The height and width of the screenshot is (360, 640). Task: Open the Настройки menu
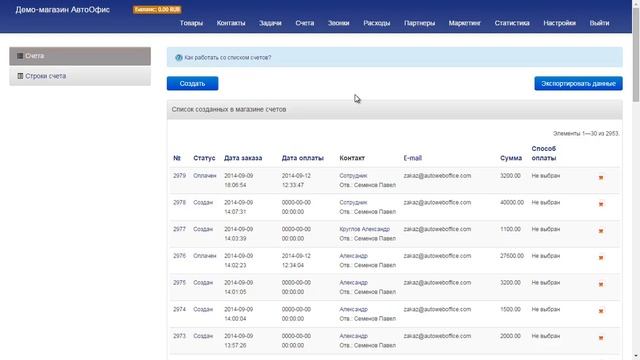[560, 23]
